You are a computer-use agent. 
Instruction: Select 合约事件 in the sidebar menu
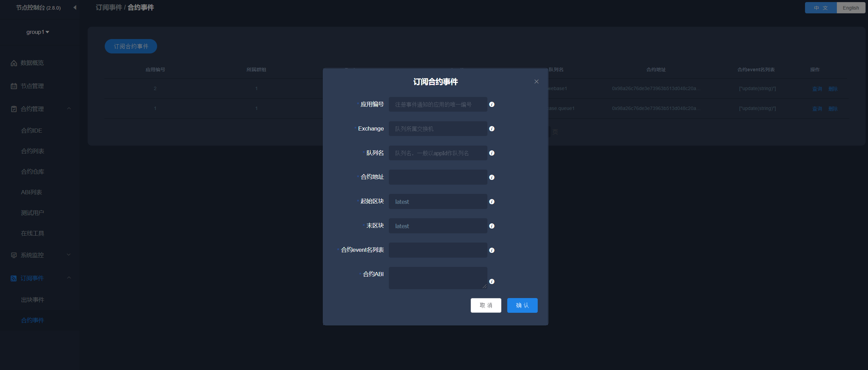pyautogui.click(x=33, y=320)
